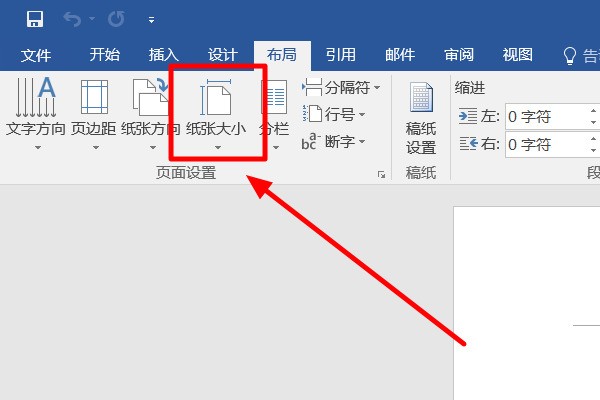
Task: Click the Undo arrow icon
Action: [x=71, y=18]
